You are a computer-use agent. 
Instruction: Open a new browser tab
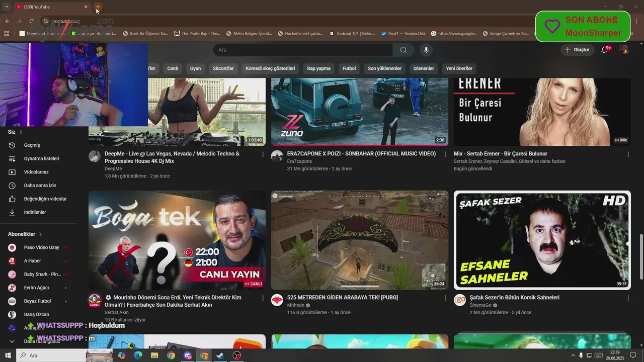[x=98, y=7]
